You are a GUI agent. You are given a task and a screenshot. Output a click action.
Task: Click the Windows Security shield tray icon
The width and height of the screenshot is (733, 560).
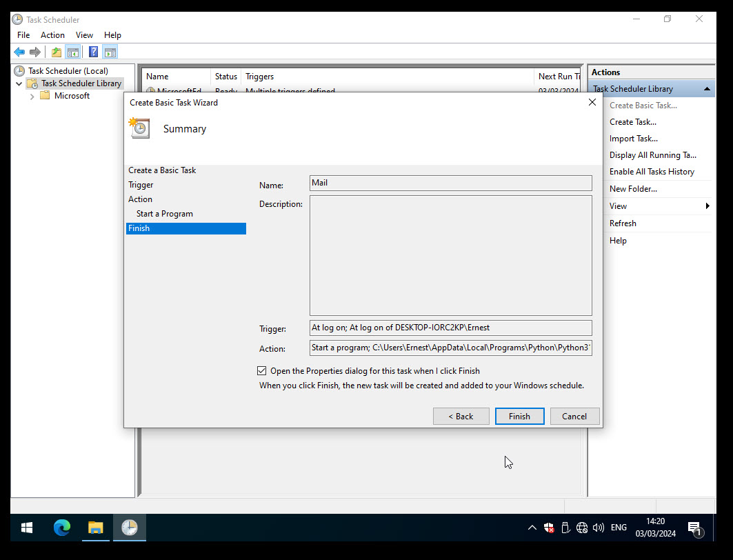(x=549, y=528)
